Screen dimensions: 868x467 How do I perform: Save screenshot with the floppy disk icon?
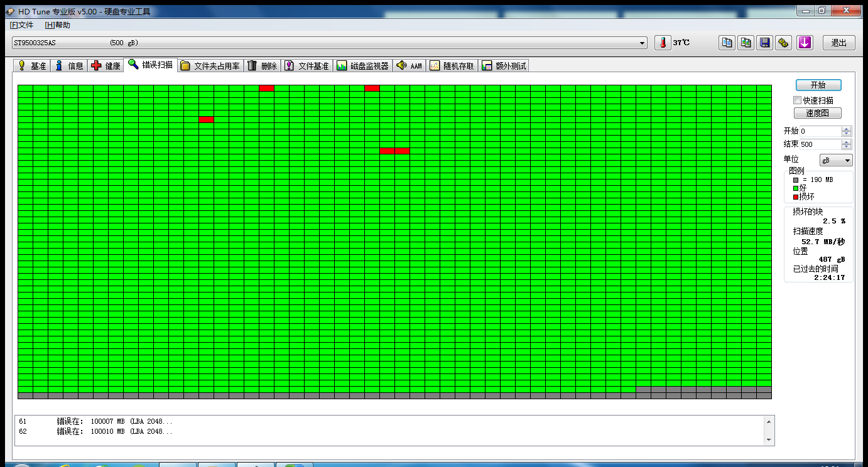[765, 43]
